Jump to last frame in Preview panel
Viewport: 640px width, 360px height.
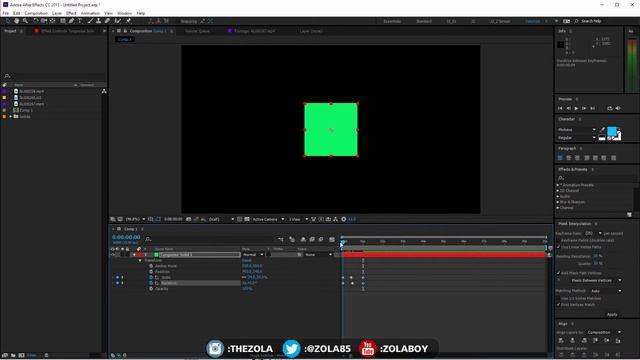(x=593, y=108)
